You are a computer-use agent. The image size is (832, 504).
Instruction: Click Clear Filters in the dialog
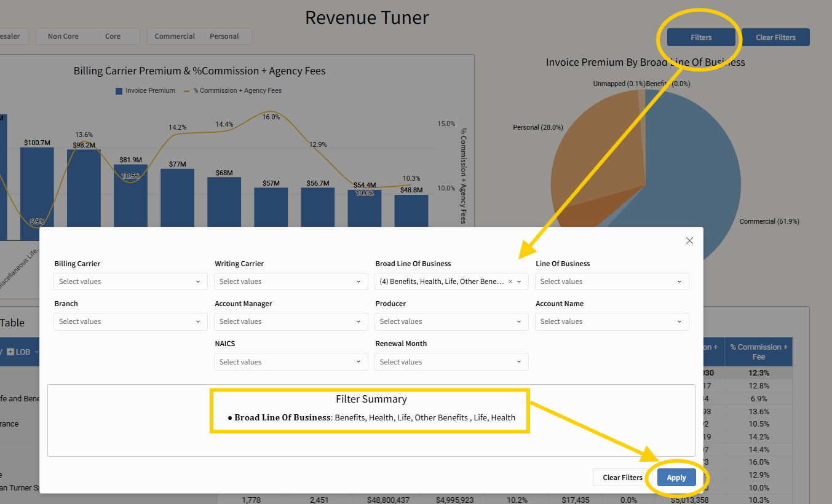pyautogui.click(x=622, y=478)
